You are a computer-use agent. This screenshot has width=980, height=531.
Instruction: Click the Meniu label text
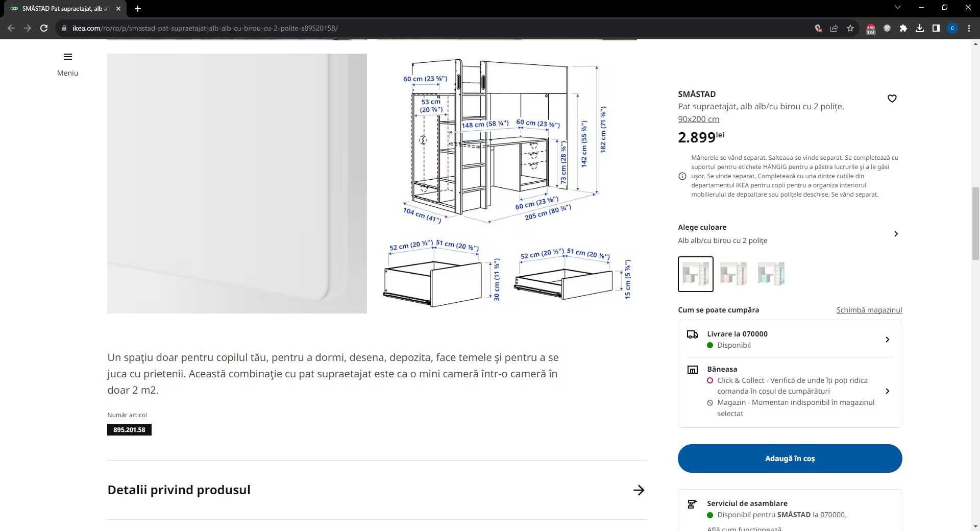67,73
